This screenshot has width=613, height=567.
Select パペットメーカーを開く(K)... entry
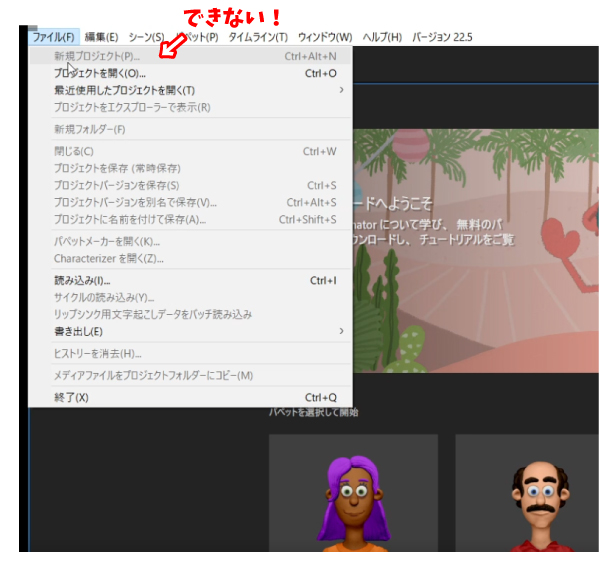tap(106, 242)
